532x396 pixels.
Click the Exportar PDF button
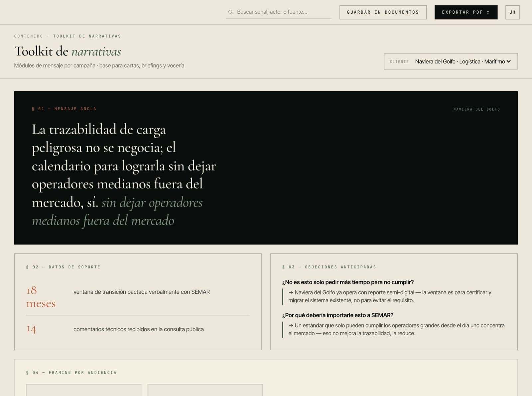click(x=466, y=12)
